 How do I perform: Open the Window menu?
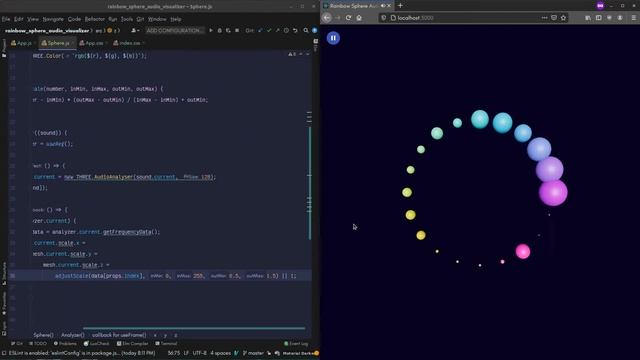point(157,19)
